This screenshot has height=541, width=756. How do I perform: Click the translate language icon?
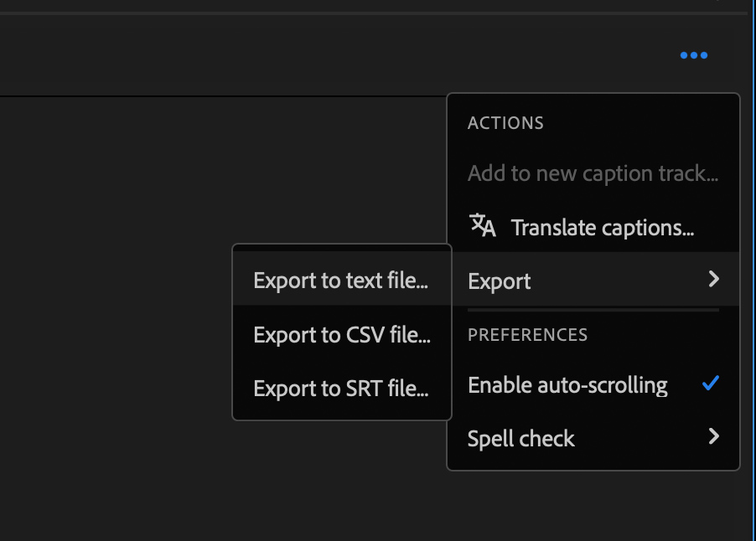coord(483,225)
